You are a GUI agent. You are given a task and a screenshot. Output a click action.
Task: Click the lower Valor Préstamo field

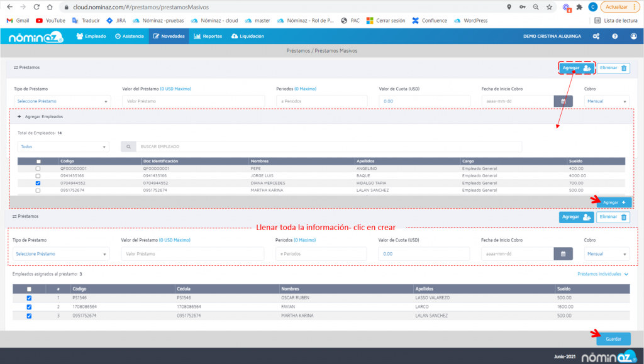192,254
